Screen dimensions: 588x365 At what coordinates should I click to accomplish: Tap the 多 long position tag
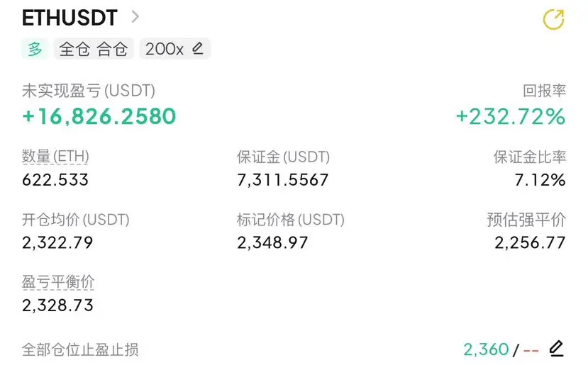35,49
